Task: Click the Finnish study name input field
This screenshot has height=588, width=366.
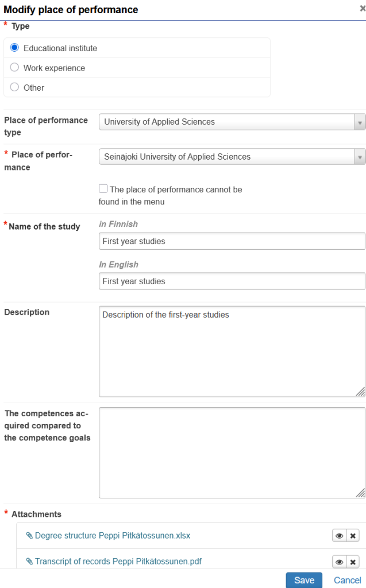Action: (232, 241)
